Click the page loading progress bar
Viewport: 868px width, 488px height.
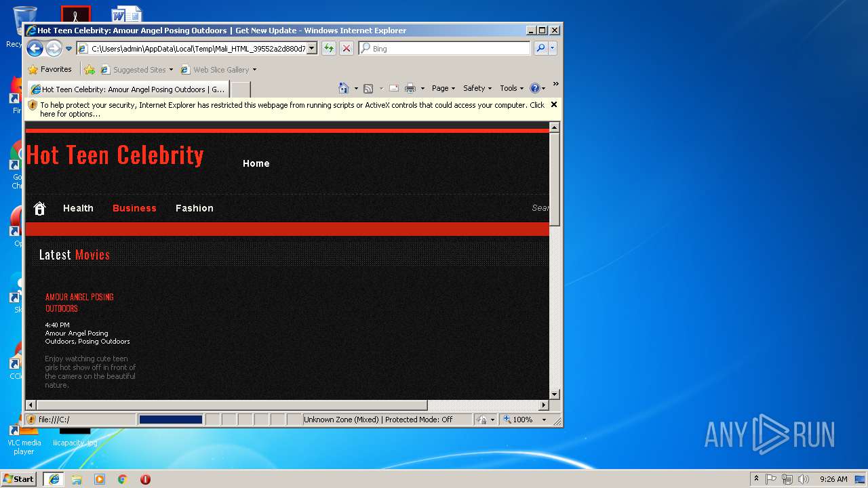(170, 420)
